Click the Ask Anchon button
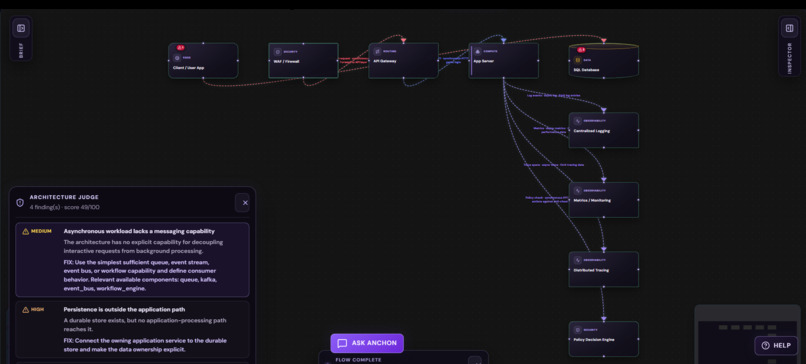Viewport: 806px width, 364px height. (367, 343)
